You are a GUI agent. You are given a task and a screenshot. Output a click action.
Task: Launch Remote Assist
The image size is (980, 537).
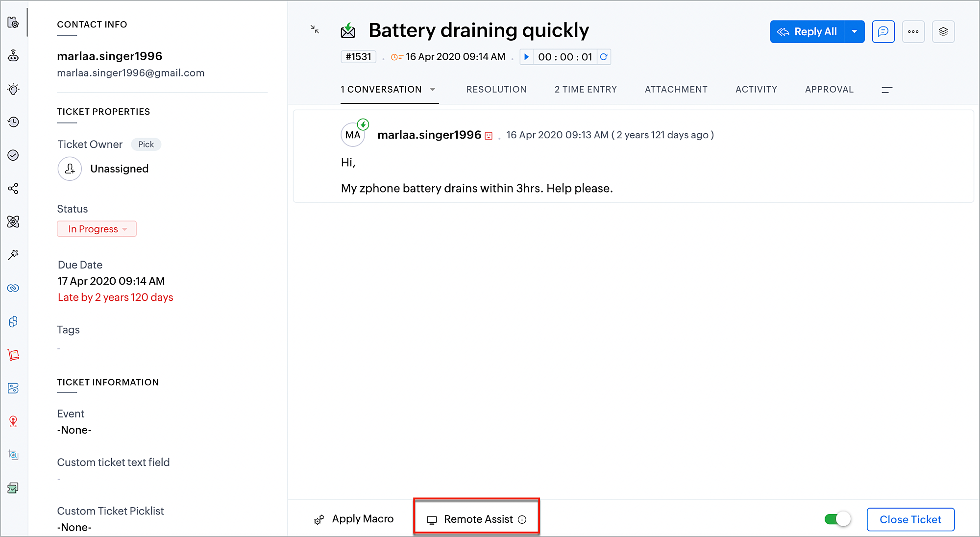[477, 519]
